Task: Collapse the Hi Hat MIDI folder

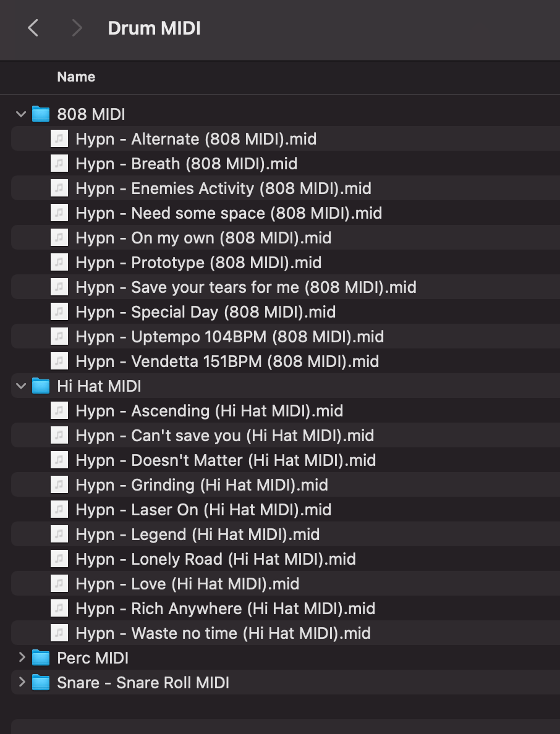Action: click(20, 386)
